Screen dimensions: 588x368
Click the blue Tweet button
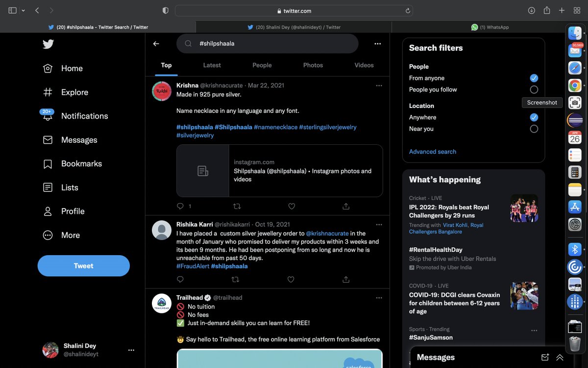[84, 265]
